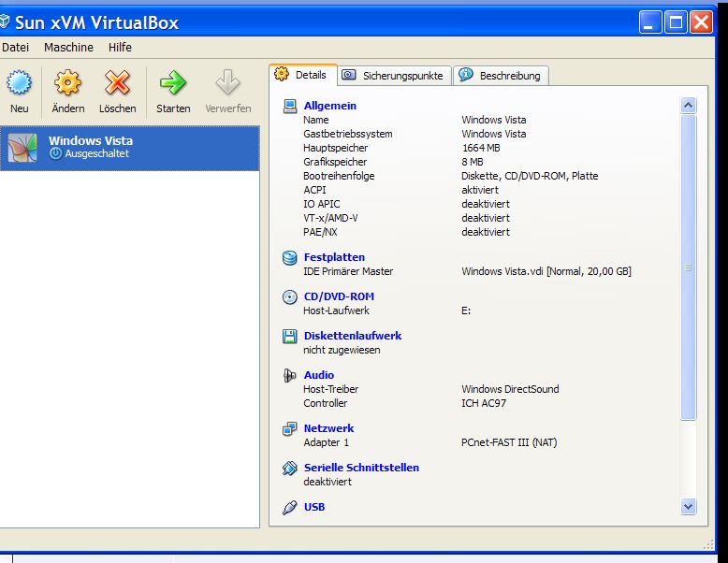Open the Allgemein settings link

(x=329, y=106)
